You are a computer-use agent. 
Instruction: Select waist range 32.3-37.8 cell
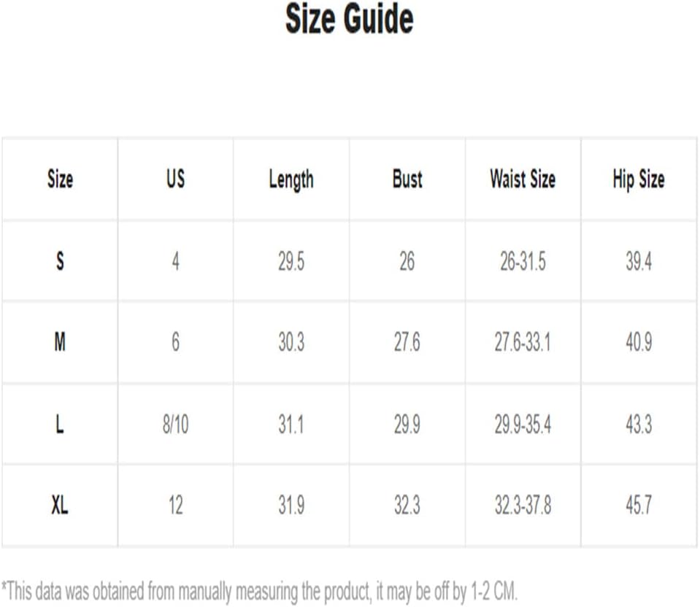tap(523, 506)
